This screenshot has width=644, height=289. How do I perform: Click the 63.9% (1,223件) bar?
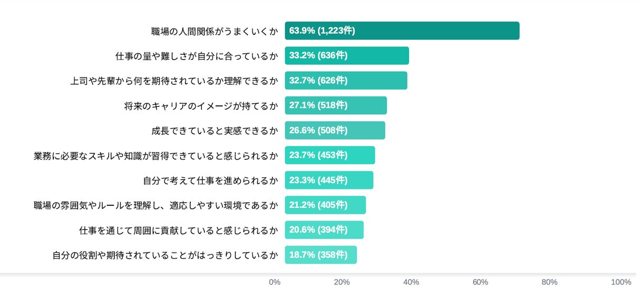(x=402, y=31)
